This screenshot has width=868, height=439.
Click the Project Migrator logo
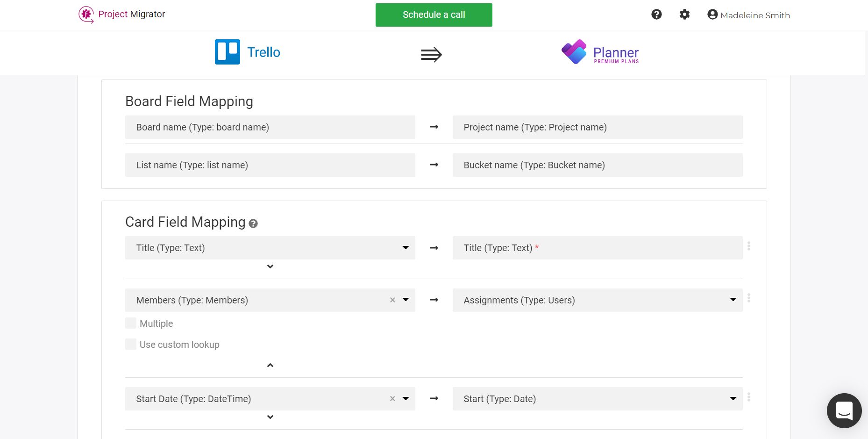click(121, 14)
